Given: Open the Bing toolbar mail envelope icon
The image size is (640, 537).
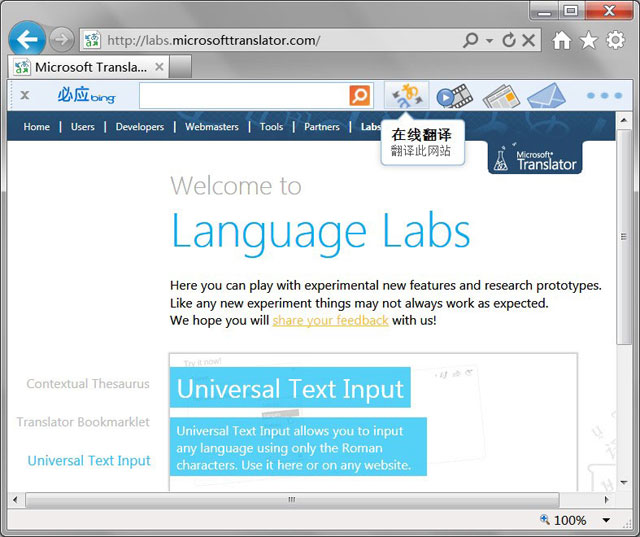Looking at the screenshot, I should [x=547, y=96].
